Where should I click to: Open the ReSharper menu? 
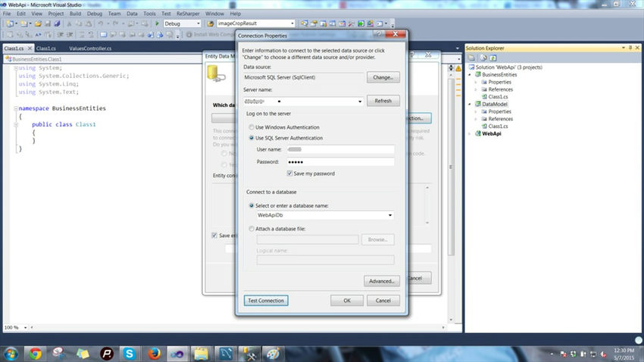click(188, 14)
